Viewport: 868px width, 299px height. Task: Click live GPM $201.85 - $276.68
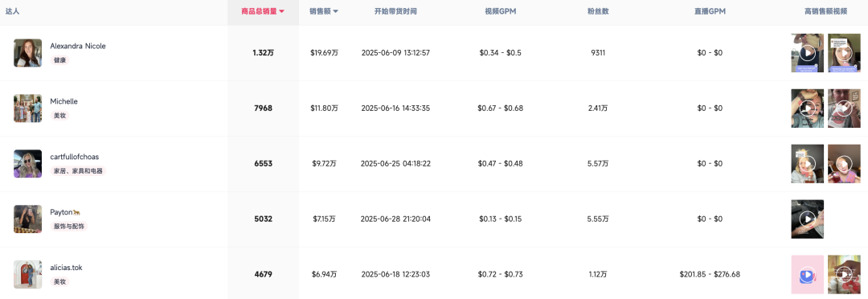pos(710,274)
